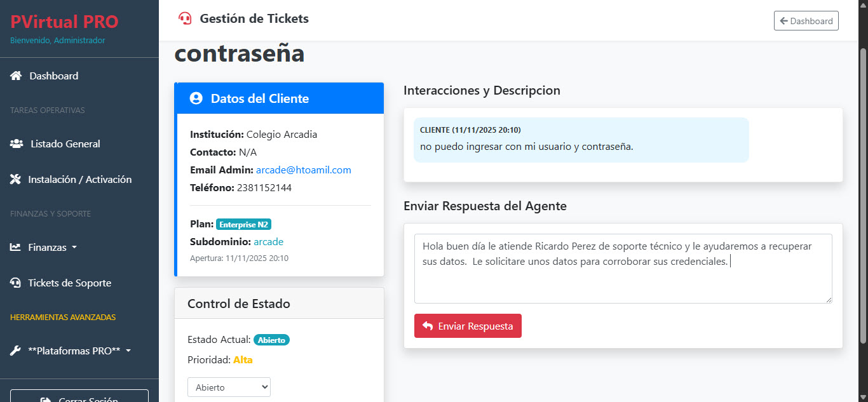Select the wrench icon for Plataformas PRO
This screenshot has height=402, width=868.
(15, 350)
